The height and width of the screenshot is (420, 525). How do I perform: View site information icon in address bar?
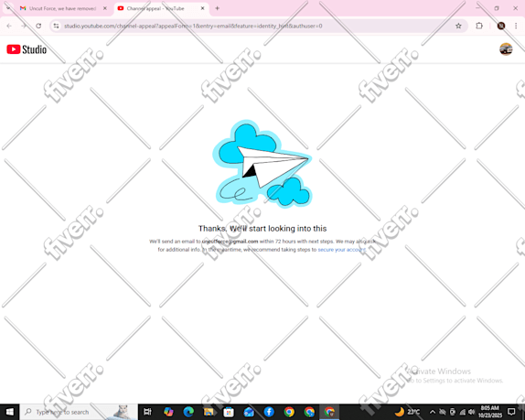pos(57,26)
